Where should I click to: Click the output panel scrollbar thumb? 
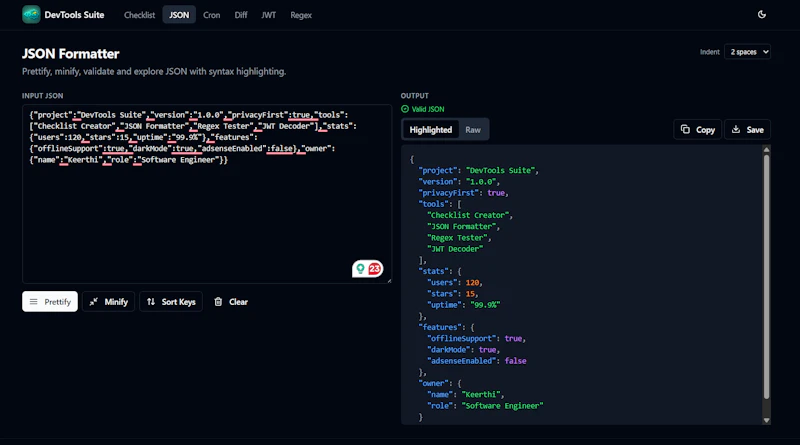pos(766,277)
